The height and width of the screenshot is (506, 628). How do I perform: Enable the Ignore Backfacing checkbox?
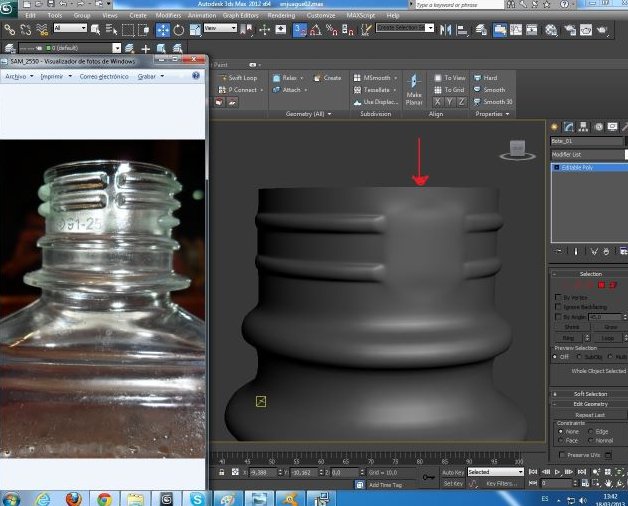(x=558, y=306)
